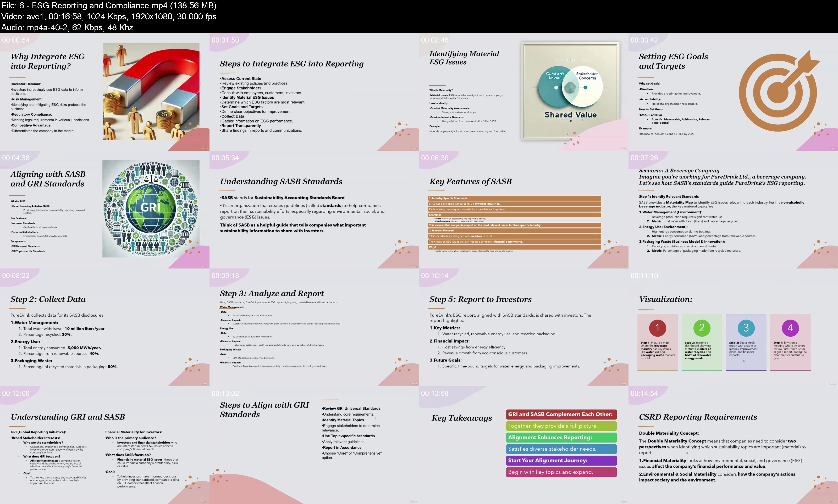
Task: Click the red 'GRI and SASB Complement Each Other:' bar
Action: coord(561,414)
